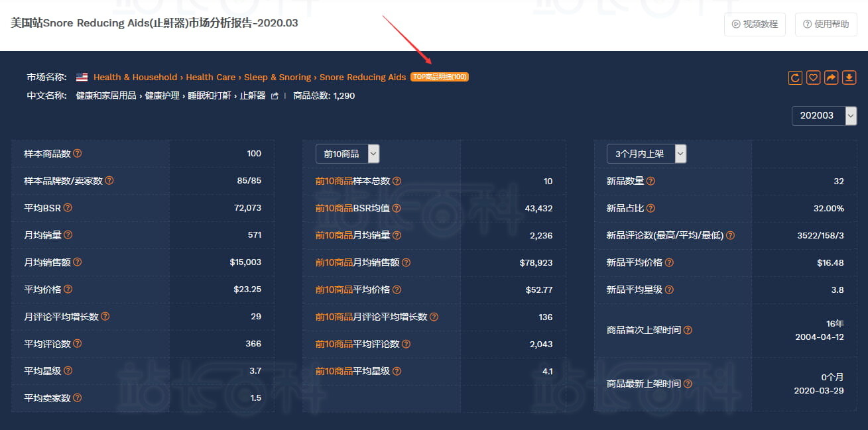Image resolution: width=868 pixels, height=430 pixels.
Task: Open the 202003 month dropdown
Action: click(x=824, y=115)
